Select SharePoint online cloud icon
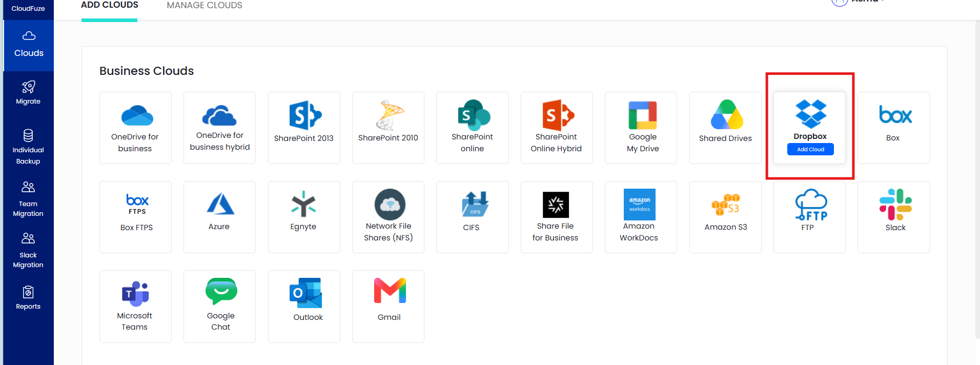980x365 pixels. tap(474, 115)
